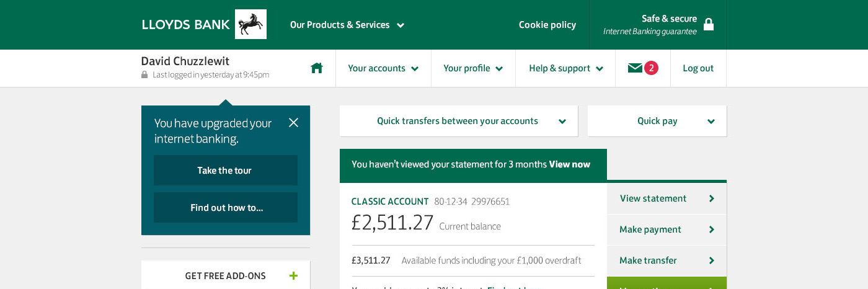Open the View now statement link
Viewport: 868px width, 289px height.
(570, 164)
